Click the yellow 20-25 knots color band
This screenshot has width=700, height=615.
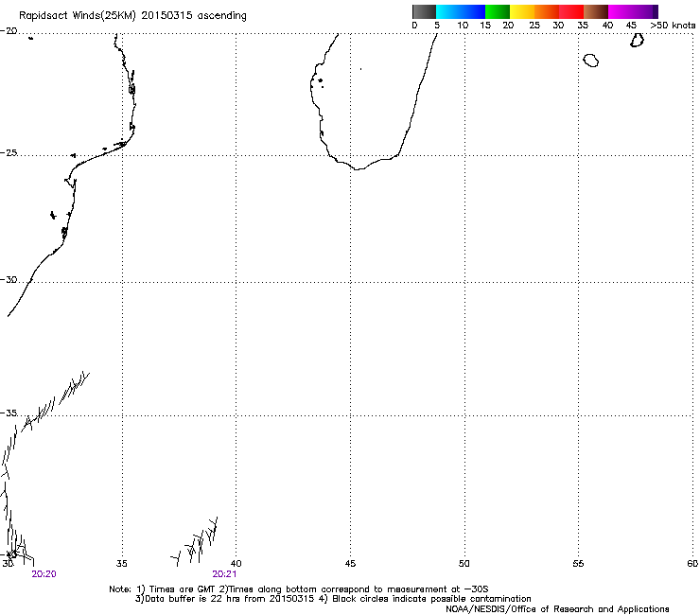click(522, 11)
